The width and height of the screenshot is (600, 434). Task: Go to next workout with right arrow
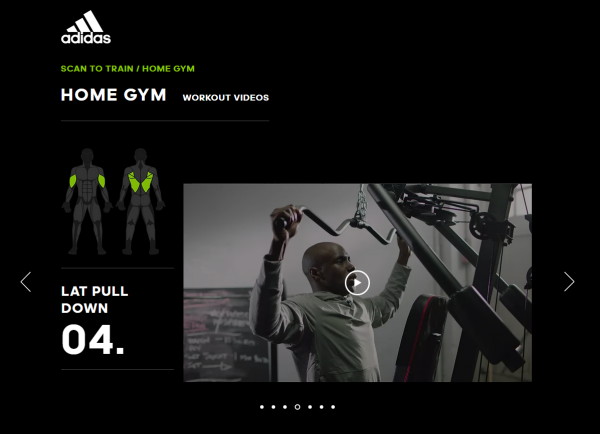click(x=569, y=282)
